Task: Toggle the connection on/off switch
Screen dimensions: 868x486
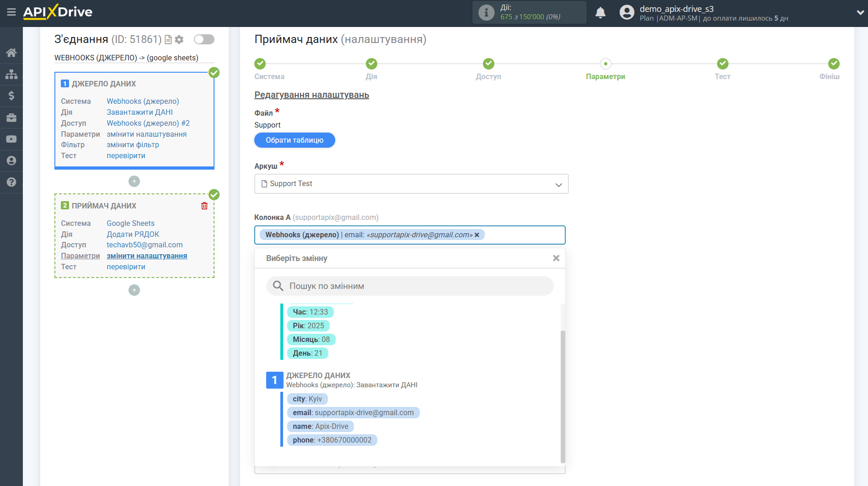Action: tap(204, 39)
